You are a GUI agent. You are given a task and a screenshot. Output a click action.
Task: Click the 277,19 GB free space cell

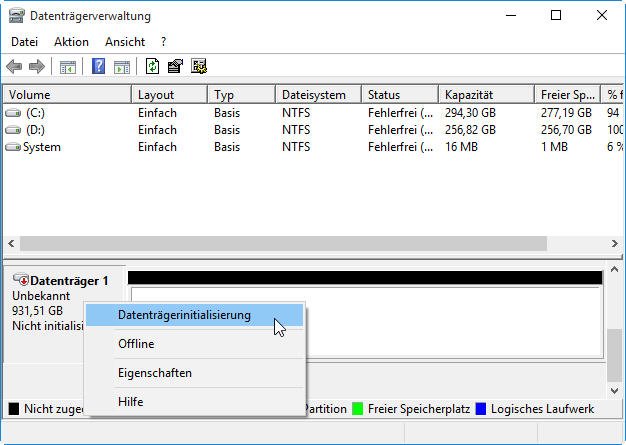(x=566, y=113)
